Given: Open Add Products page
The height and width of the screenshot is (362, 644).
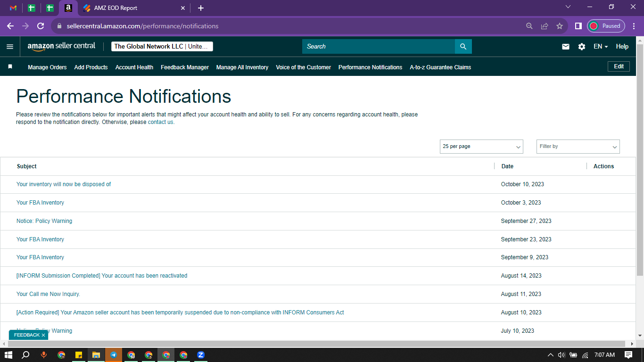Looking at the screenshot, I should coord(91,67).
